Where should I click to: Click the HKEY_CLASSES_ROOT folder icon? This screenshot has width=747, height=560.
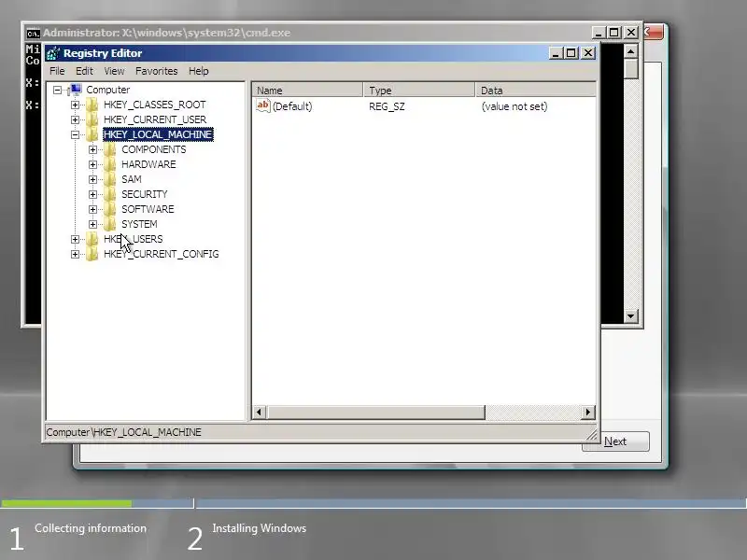pos(92,105)
